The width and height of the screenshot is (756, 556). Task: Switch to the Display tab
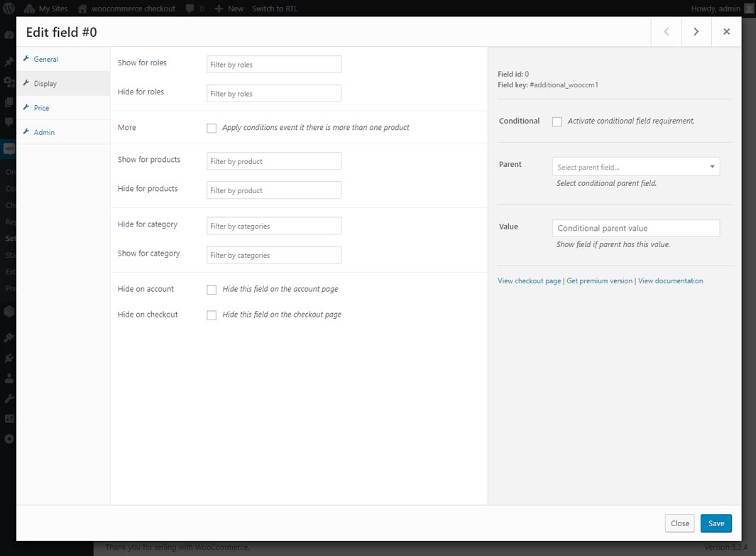pos(45,84)
